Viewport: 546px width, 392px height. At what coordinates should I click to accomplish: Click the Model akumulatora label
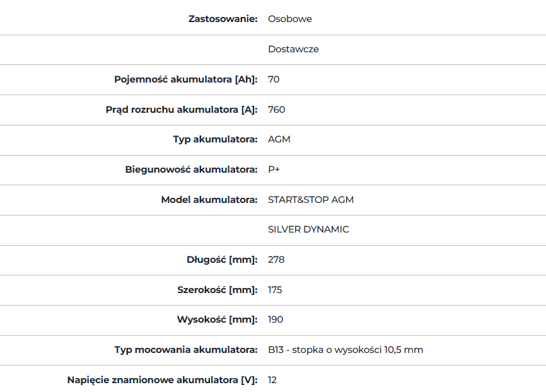209,200
